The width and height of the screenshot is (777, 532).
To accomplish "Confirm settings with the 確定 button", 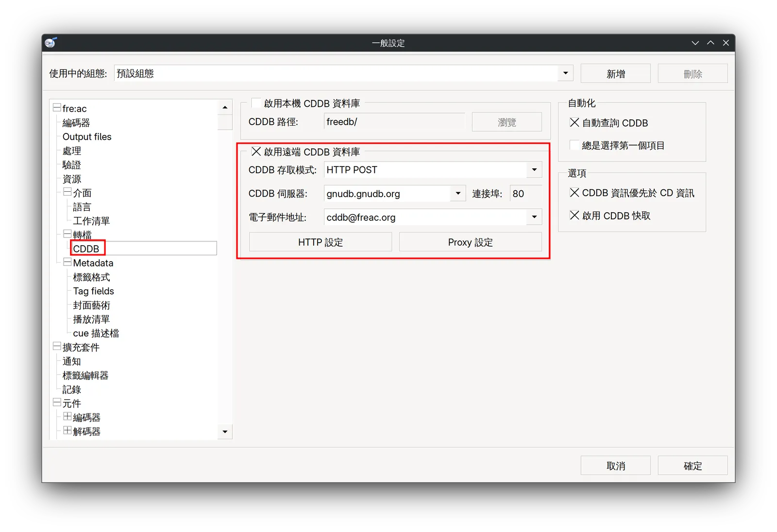I will (x=693, y=466).
